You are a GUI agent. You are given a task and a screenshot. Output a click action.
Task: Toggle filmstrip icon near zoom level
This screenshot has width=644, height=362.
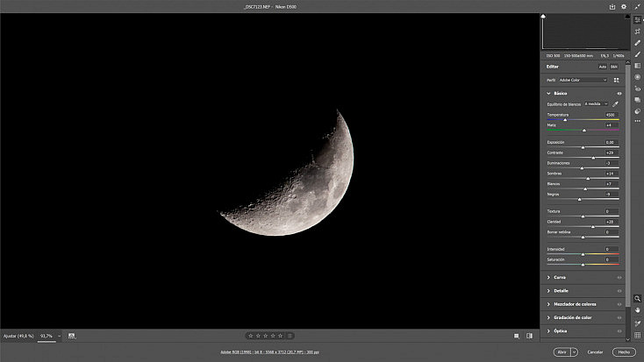pos(71,336)
